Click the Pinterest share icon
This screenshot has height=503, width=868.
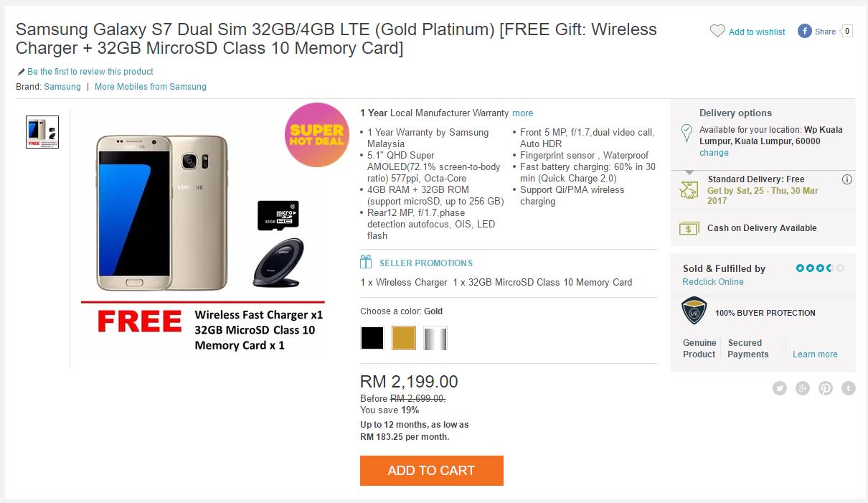tap(826, 388)
